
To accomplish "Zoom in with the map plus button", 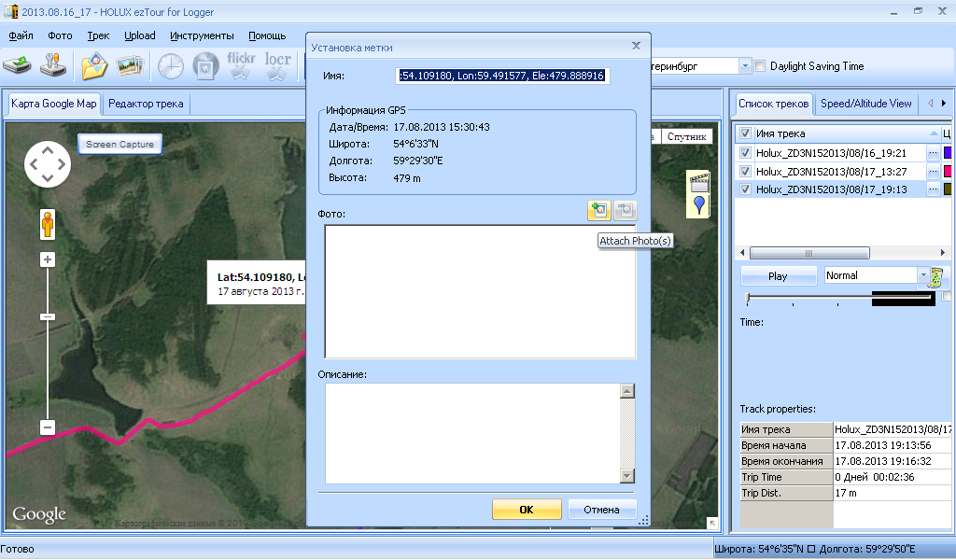I will [x=48, y=259].
